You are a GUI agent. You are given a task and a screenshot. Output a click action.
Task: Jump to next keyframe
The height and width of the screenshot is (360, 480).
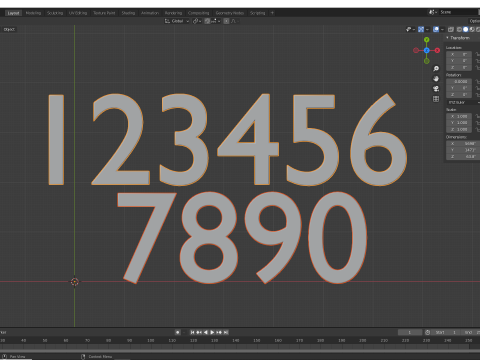point(219,332)
